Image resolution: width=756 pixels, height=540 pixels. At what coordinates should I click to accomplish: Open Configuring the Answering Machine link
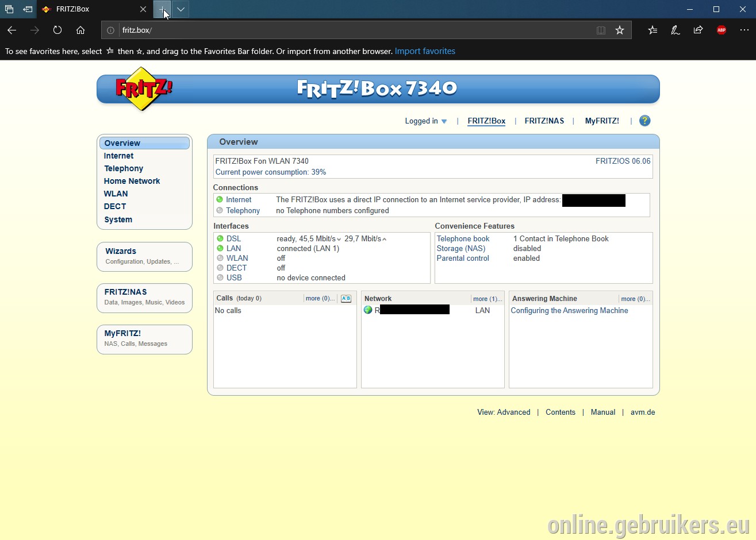569,310
